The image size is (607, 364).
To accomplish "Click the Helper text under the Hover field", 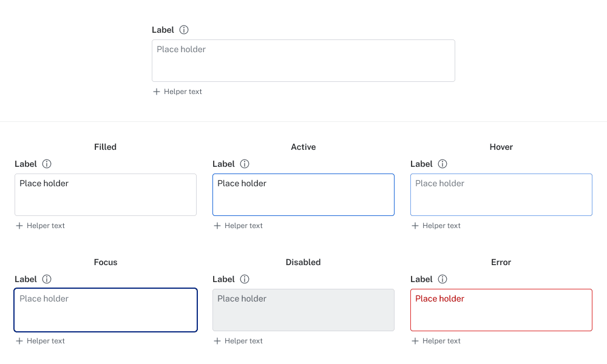I will click(x=441, y=226).
